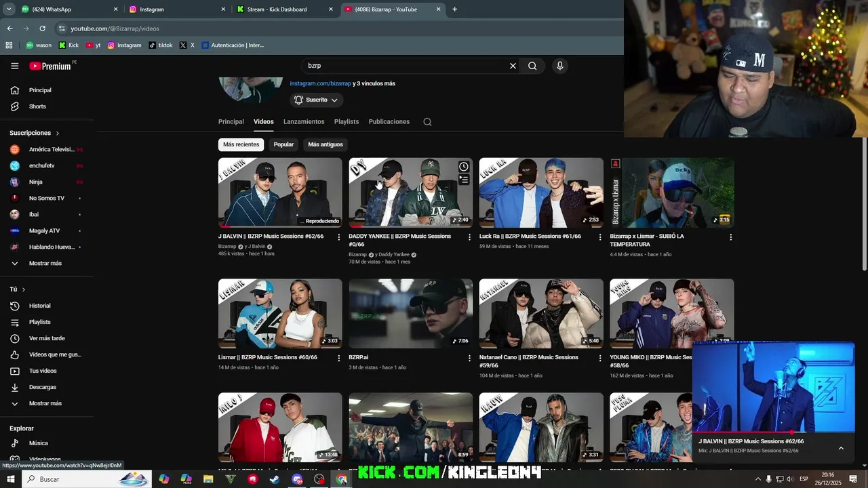Viewport: 868px width, 488px height.
Task: Click the Chrome address bar
Action: [x=339, y=28]
